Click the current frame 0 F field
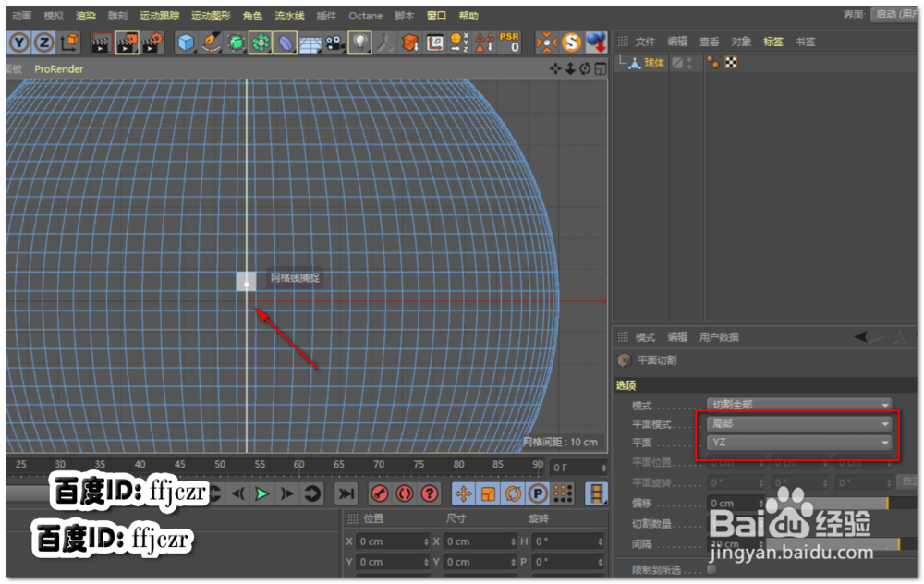 coord(578,468)
